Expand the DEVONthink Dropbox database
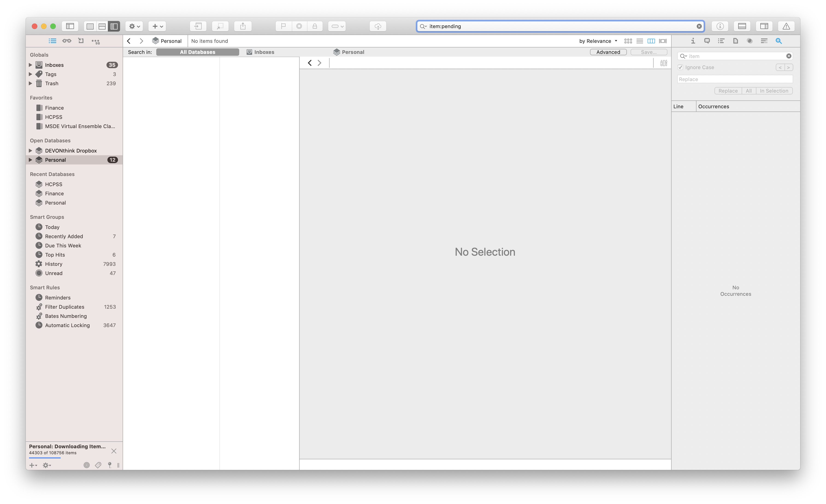The width and height of the screenshot is (826, 504). click(30, 151)
